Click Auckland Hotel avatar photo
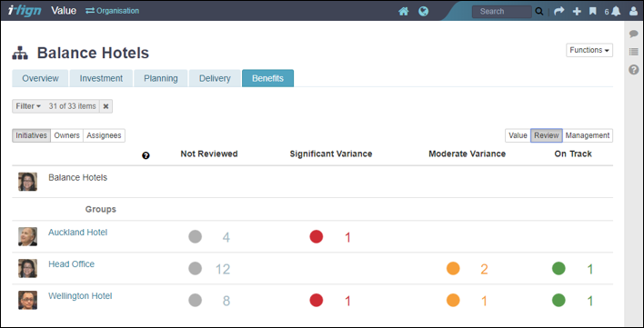 pyautogui.click(x=28, y=236)
